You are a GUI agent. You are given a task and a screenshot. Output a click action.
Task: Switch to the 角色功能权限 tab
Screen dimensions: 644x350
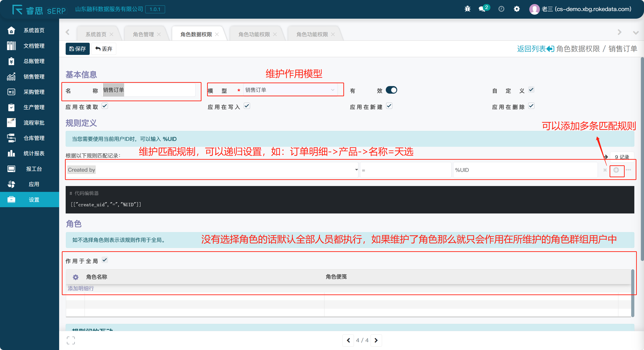tap(254, 34)
